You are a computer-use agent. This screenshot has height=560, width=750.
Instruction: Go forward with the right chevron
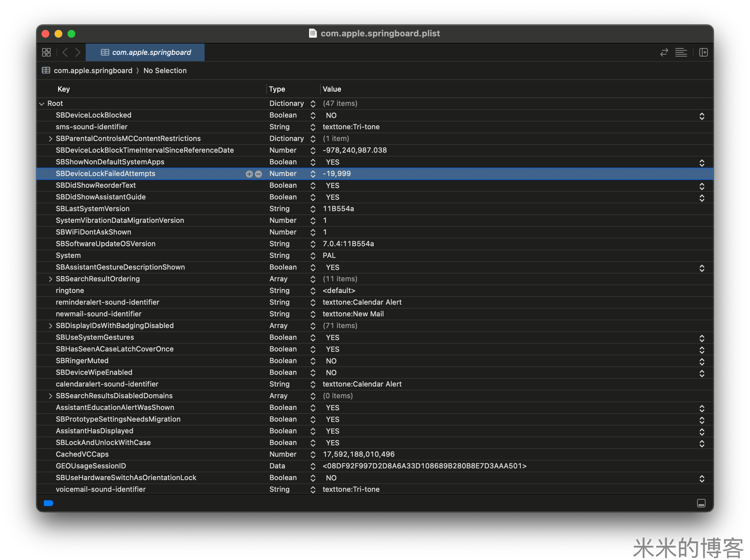pos(78,52)
